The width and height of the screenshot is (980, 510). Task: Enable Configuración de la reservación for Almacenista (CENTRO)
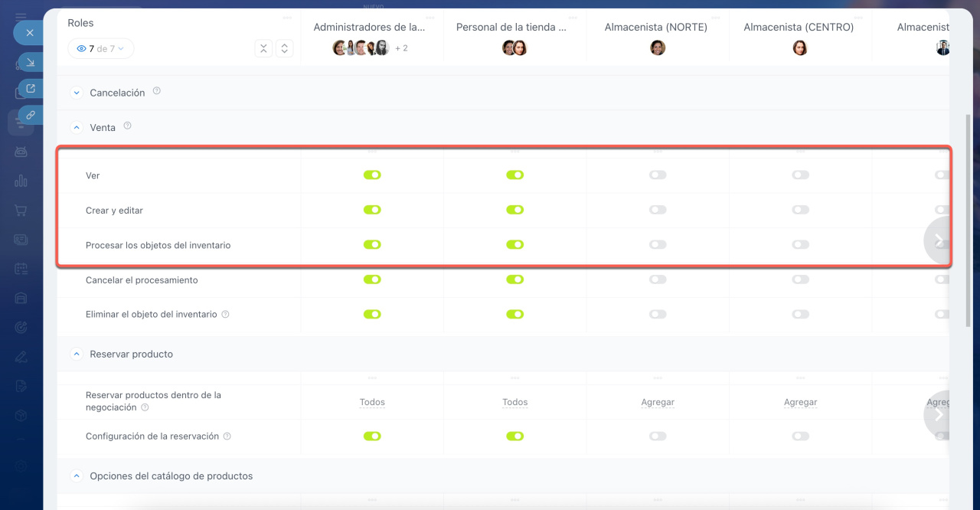[800, 436]
